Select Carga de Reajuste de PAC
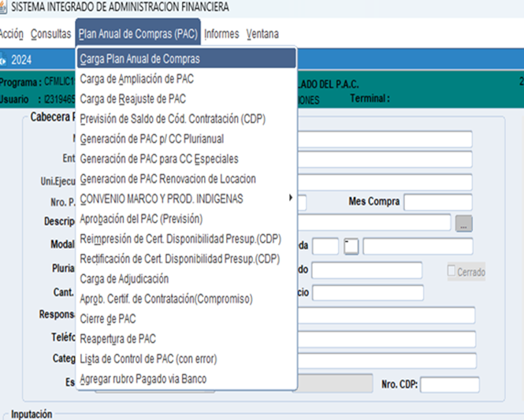The image size is (524, 420). tap(133, 98)
